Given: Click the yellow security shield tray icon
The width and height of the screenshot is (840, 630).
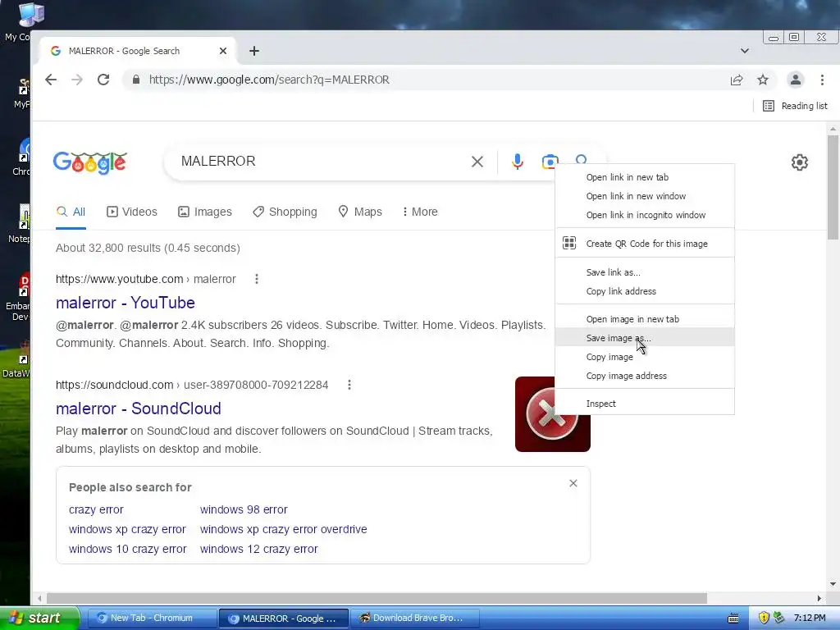Looking at the screenshot, I should tap(764, 619).
